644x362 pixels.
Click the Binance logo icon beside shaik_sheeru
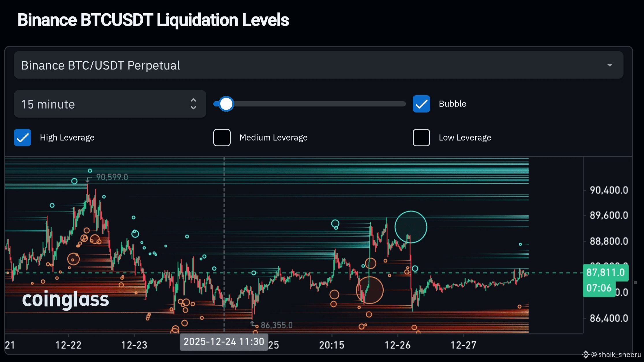pyautogui.click(x=585, y=354)
